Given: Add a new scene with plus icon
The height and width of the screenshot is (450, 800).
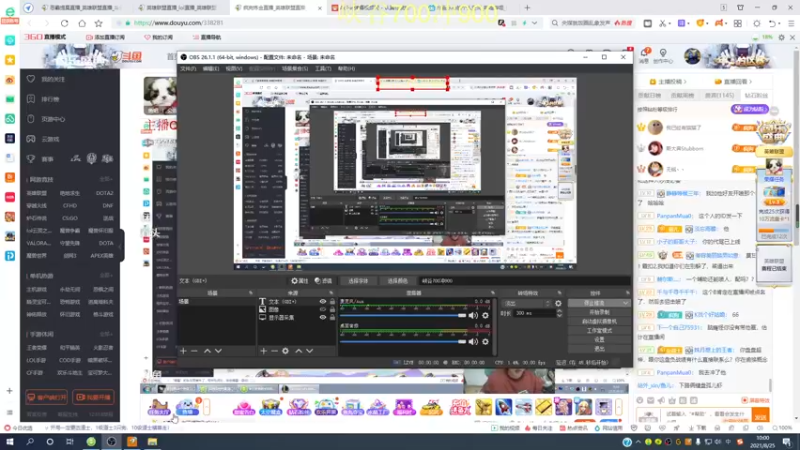Looking at the screenshot, I should click(x=183, y=351).
